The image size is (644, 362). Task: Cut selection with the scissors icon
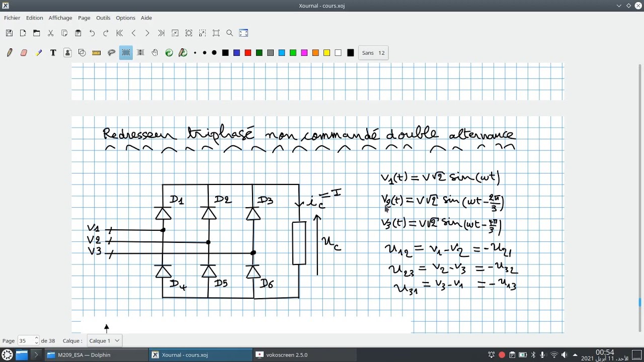tap(50, 33)
